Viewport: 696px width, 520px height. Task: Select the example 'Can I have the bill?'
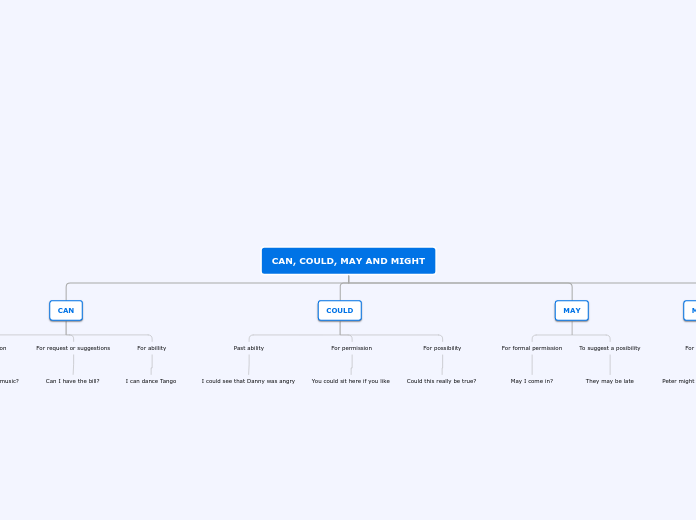coord(73,381)
